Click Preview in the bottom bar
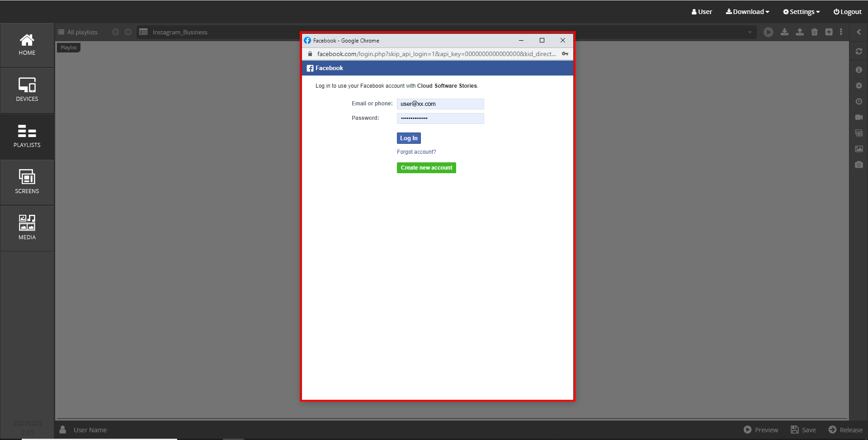This screenshot has width=868, height=440. coord(761,430)
